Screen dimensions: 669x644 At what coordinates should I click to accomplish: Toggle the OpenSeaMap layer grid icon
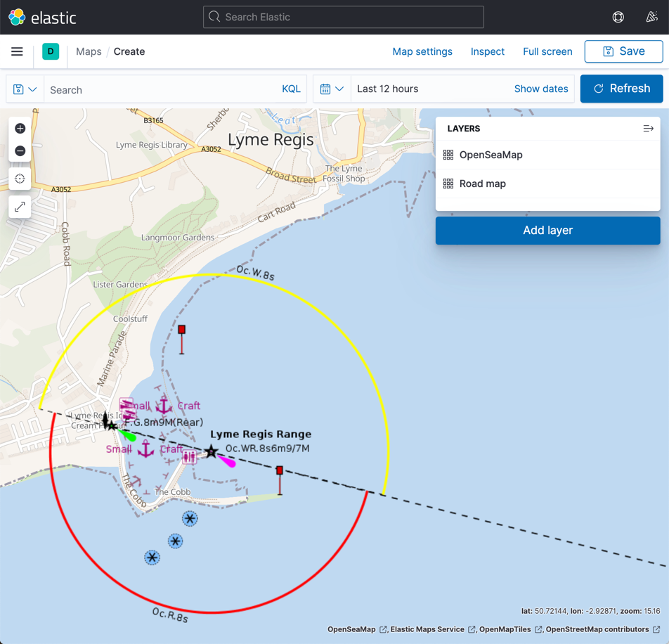click(x=448, y=155)
